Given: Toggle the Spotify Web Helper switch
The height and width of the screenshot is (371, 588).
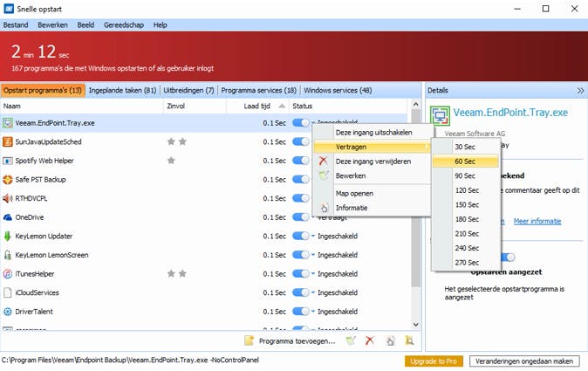Looking at the screenshot, I should coord(301,161).
